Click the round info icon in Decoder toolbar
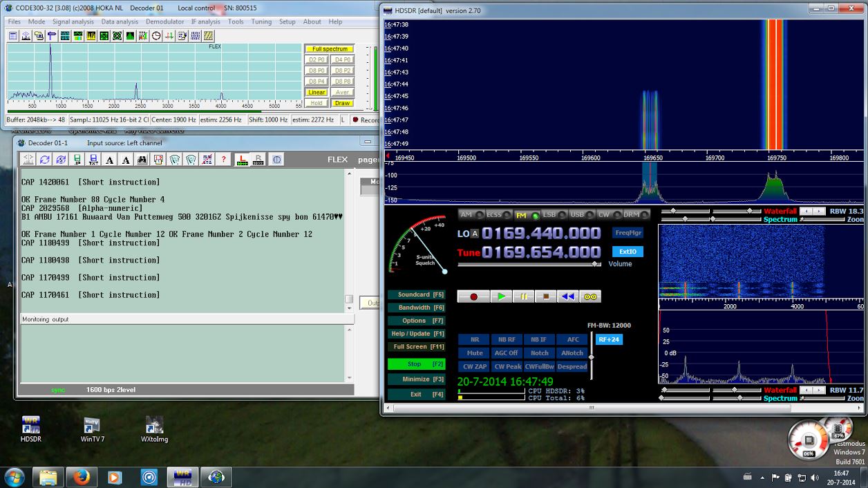The height and width of the screenshot is (488, 868). tap(276, 160)
